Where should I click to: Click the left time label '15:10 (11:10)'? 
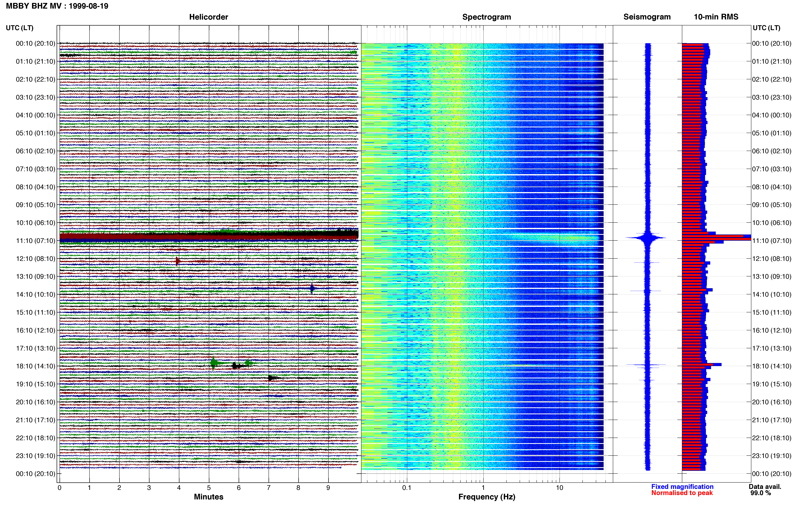[x=36, y=313]
